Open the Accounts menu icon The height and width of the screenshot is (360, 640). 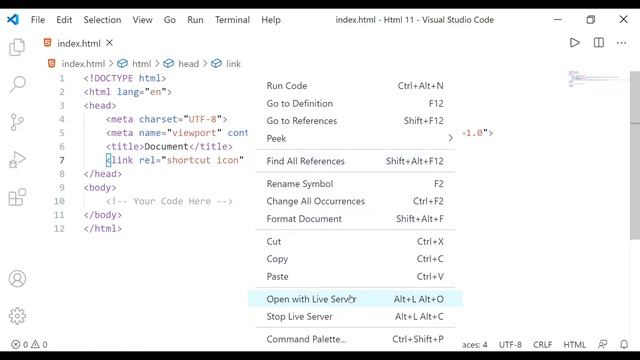coord(17,279)
